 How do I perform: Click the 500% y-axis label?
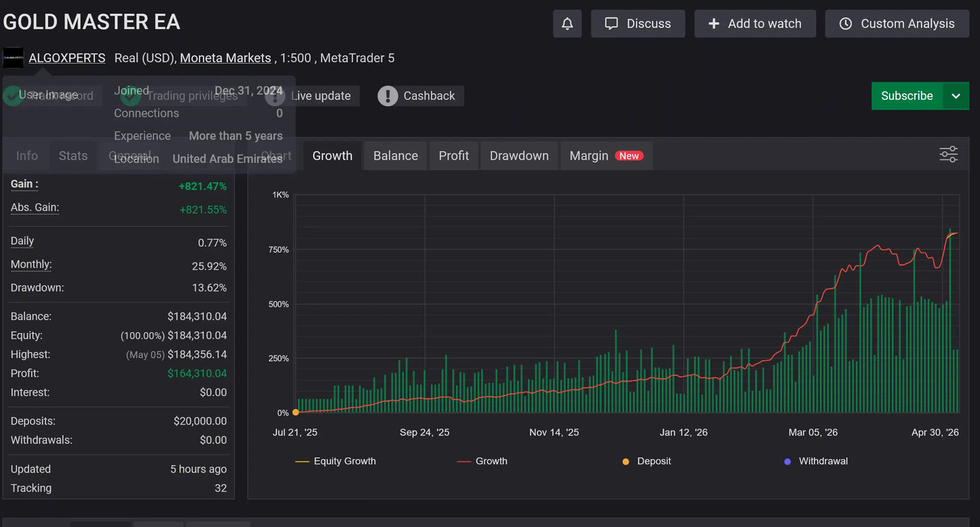279,304
